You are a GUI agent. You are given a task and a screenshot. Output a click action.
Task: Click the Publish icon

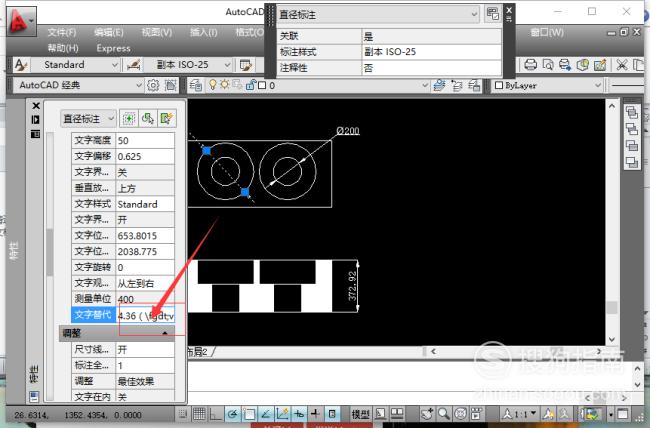tap(565, 65)
